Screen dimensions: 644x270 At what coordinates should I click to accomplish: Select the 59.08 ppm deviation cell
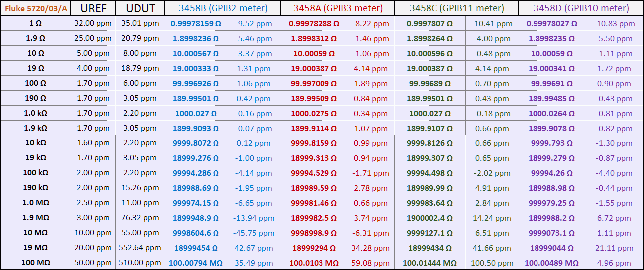coord(370,263)
